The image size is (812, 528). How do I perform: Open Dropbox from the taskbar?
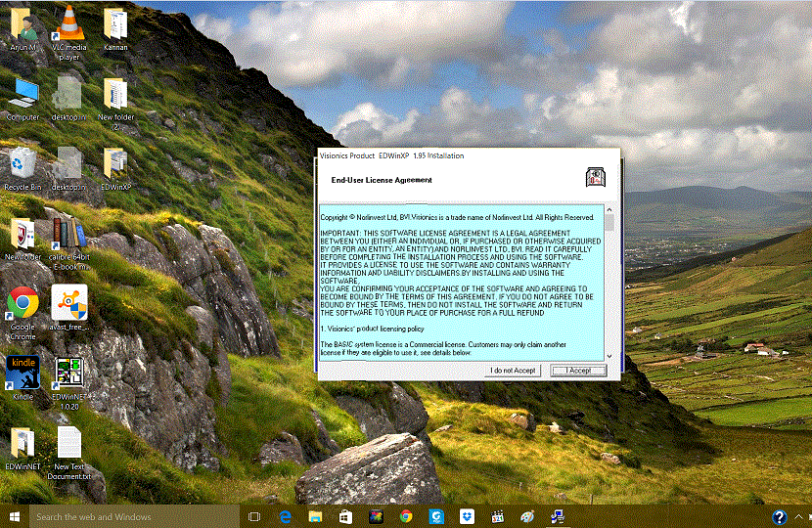(x=467, y=516)
